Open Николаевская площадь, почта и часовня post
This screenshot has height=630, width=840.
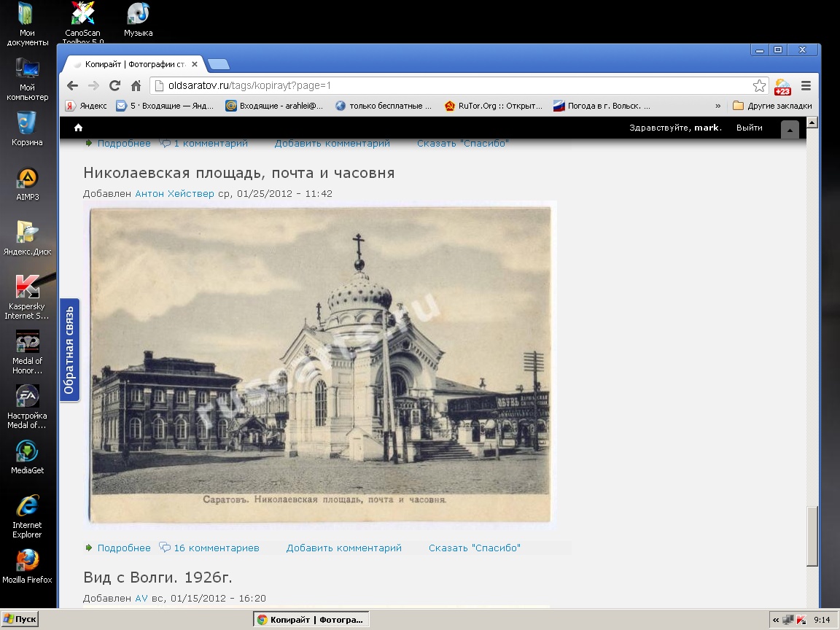[239, 173]
